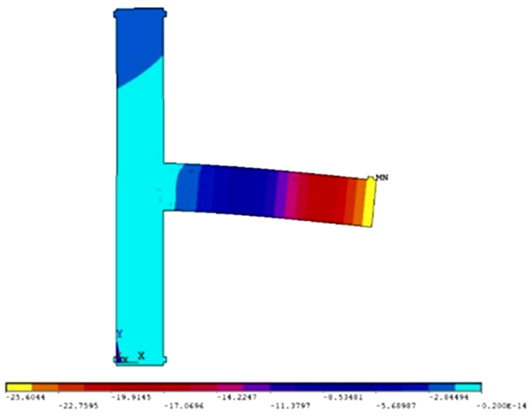Click the top end cap of the column
532x416 pixels.
click(140, 13)
